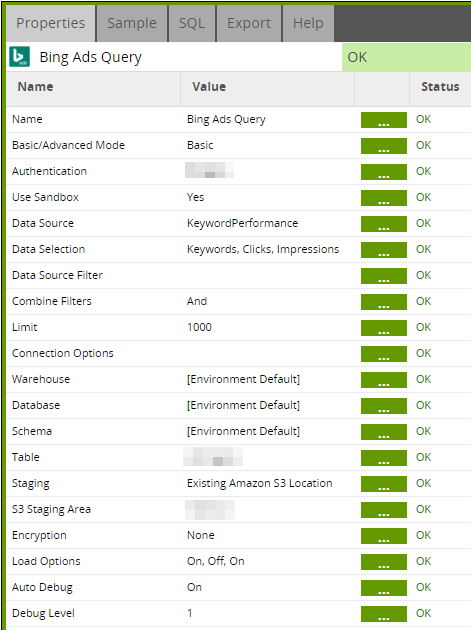Click the Bing Ads logo icon
This screenshot has height=630, width=471.
[19, 57]
